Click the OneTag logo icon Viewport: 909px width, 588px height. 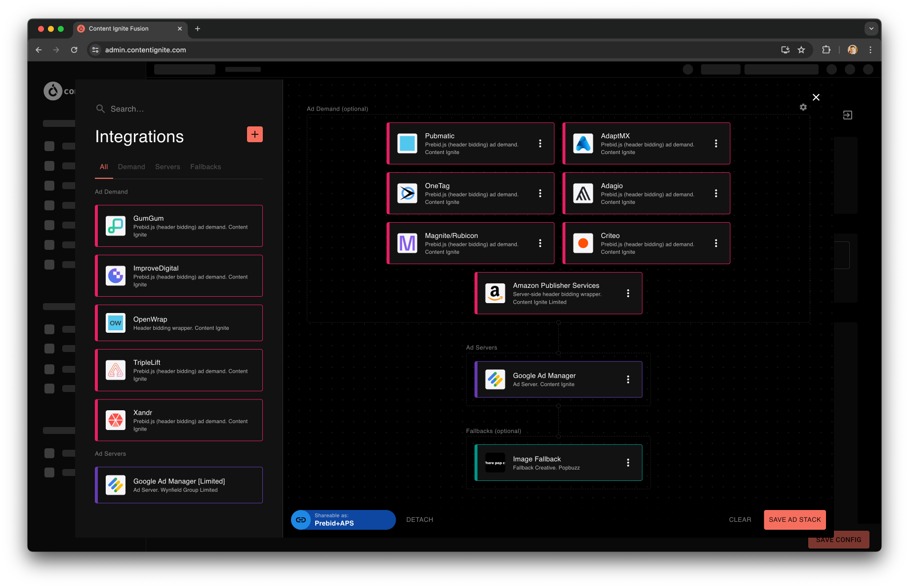coord(408,194)
